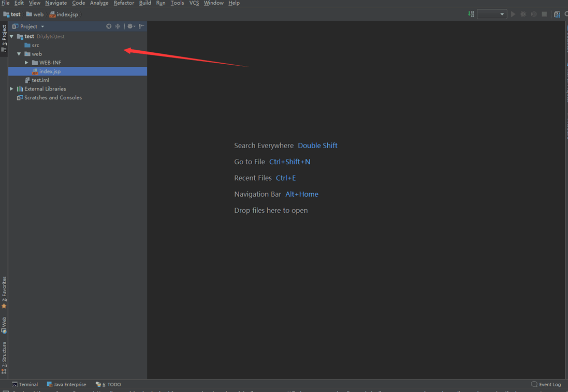Open the Java Enterprise tool window

pos(66,384)
